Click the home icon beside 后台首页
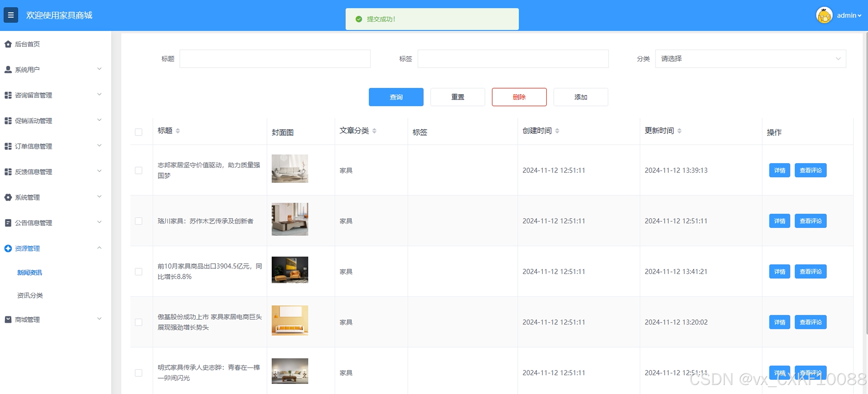 [x=8, y=44]
